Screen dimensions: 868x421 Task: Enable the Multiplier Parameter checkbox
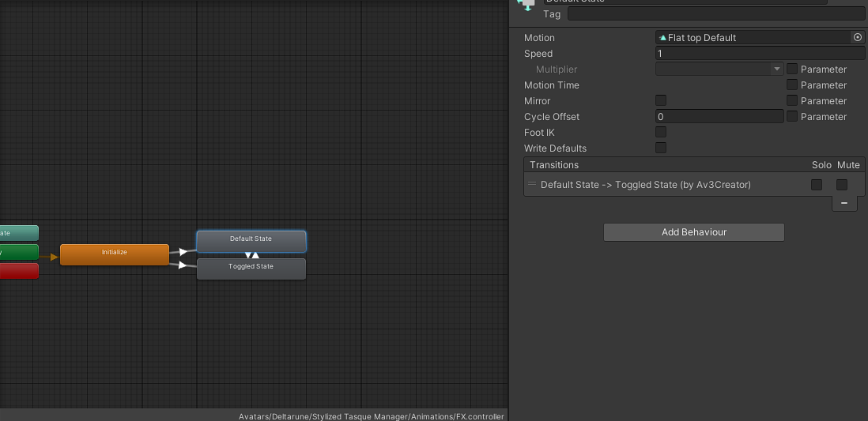792,69
